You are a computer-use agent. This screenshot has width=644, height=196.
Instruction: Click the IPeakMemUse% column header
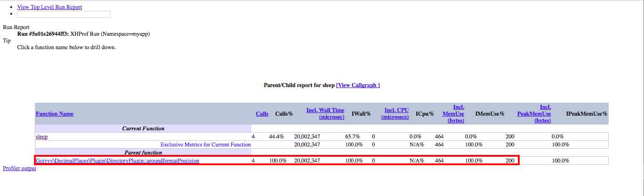click(586, 114)
